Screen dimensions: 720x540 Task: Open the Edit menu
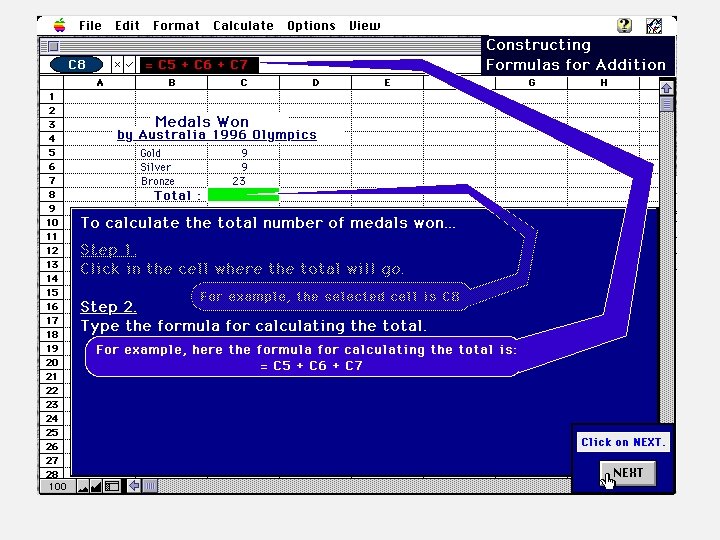127,26
